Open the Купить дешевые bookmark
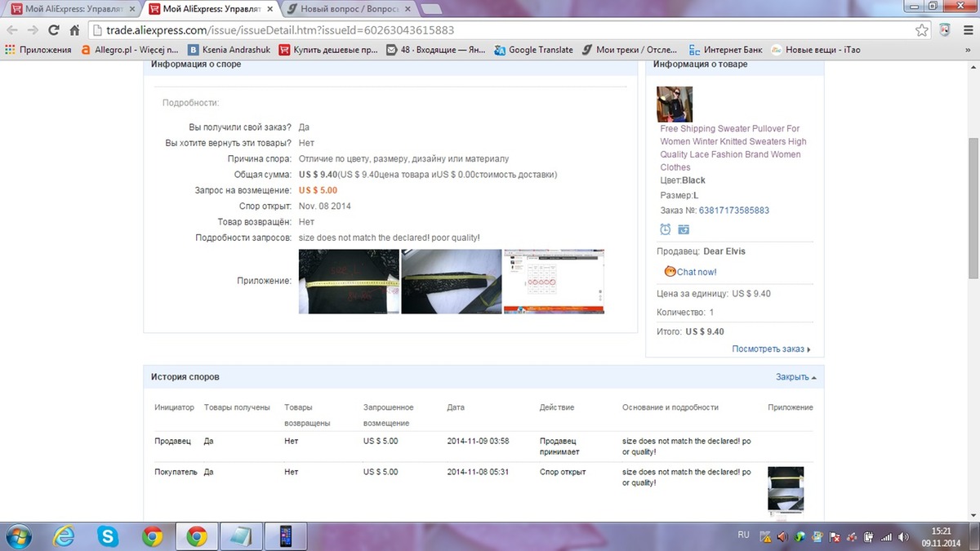The width and height of the screenshot is (980, 551). pyautogui.click(x=328, y=50)
